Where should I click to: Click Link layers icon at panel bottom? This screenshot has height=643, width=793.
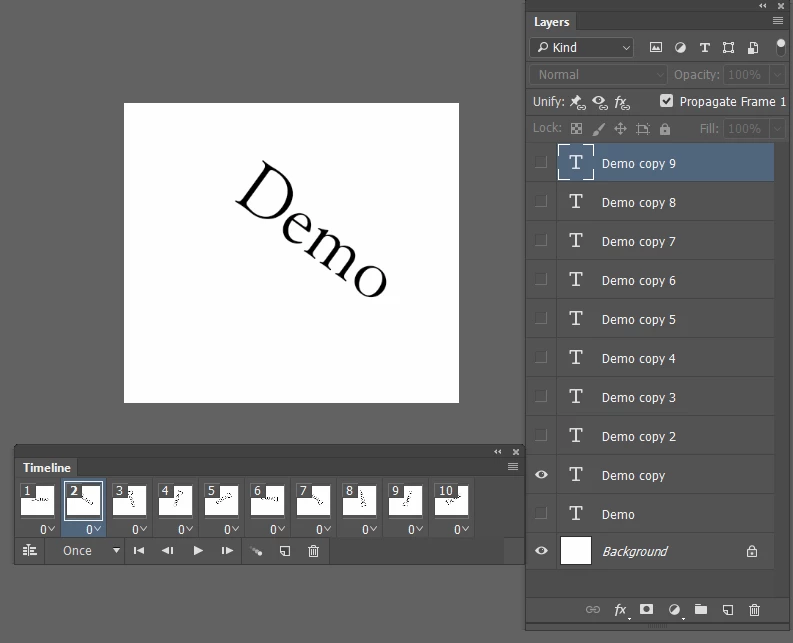tap(593, 609)
